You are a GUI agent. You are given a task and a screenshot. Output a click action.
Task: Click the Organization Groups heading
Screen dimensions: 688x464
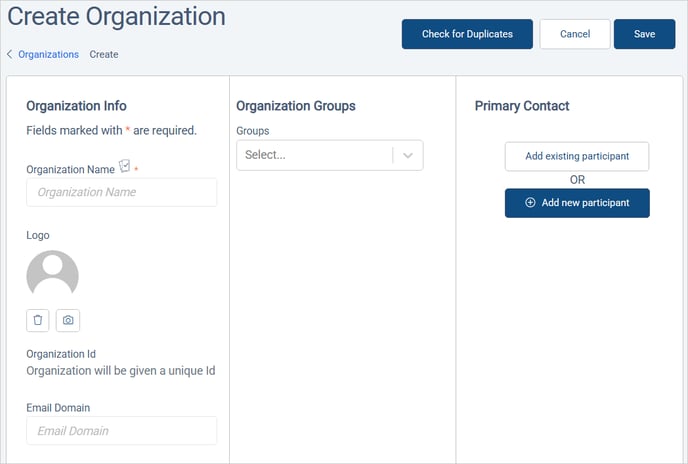point(296,106)
